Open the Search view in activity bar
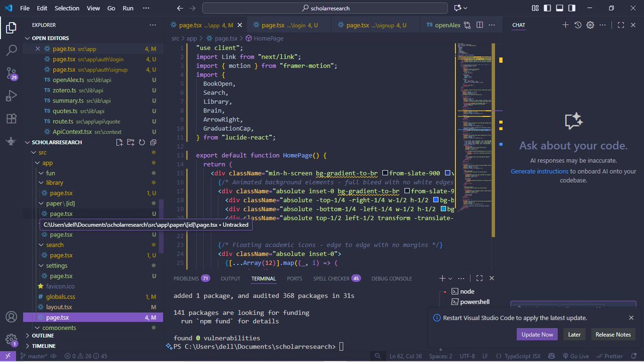The image size is (644, 362). point(11,51)
